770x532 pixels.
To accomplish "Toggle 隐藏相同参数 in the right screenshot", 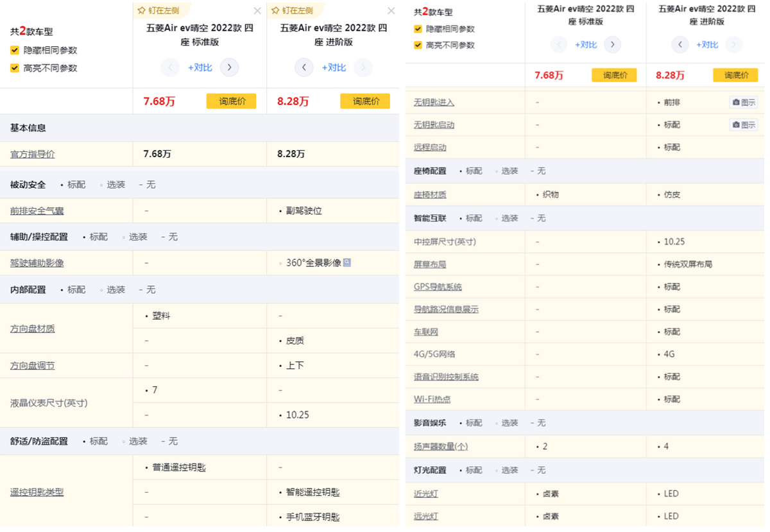I will (418, 29).
